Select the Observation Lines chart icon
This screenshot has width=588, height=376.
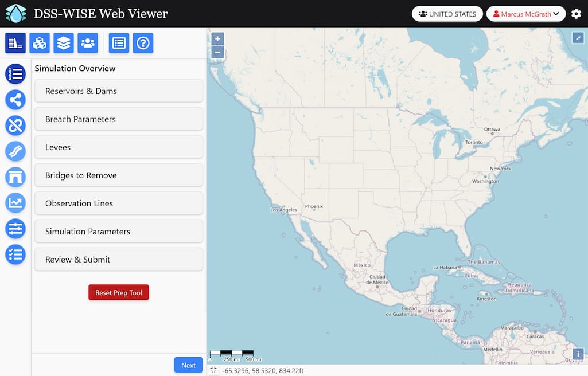[x=15, y=203]
